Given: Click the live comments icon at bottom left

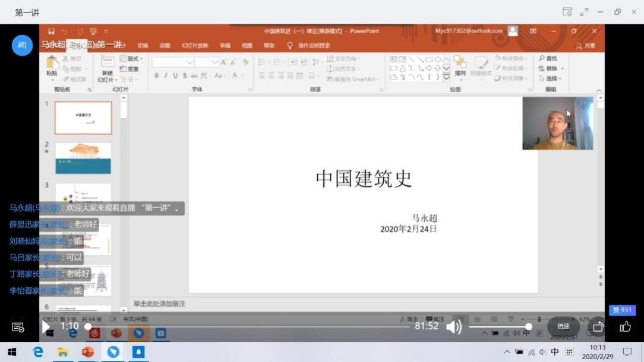Looking at the screenshot, I should click(x=18, y=327).
